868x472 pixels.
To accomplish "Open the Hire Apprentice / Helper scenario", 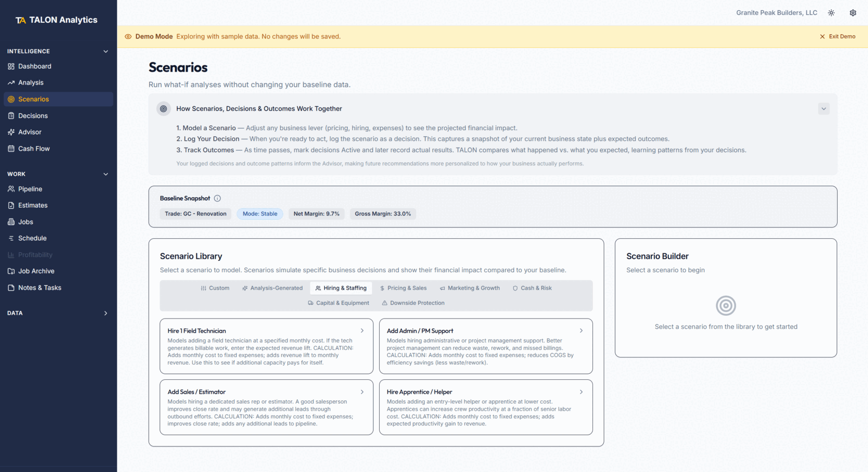I will coord(486,407).
